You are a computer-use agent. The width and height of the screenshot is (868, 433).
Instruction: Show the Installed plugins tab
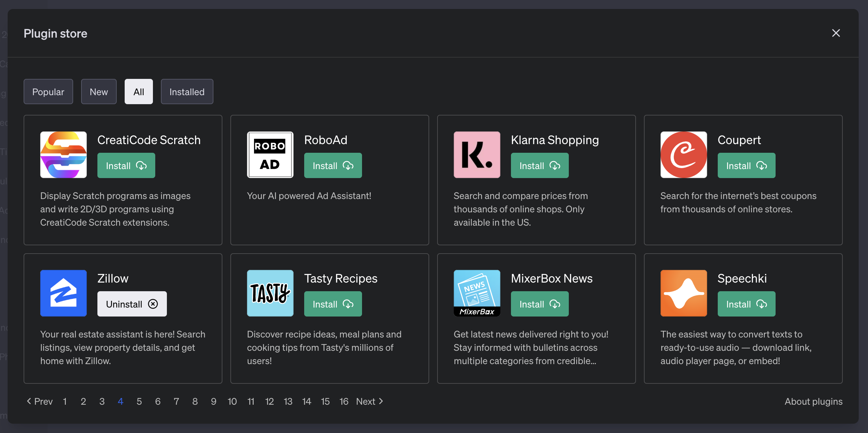tap(187, 92)
